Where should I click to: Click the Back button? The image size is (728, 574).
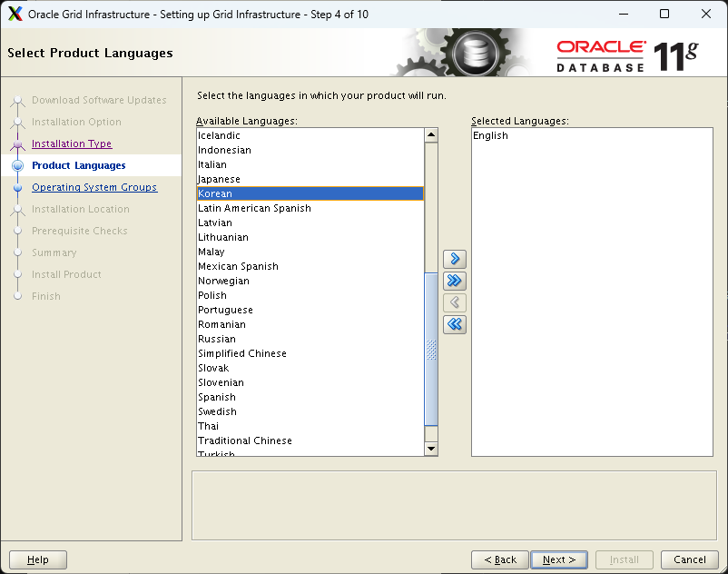click(x=500, y=559)
